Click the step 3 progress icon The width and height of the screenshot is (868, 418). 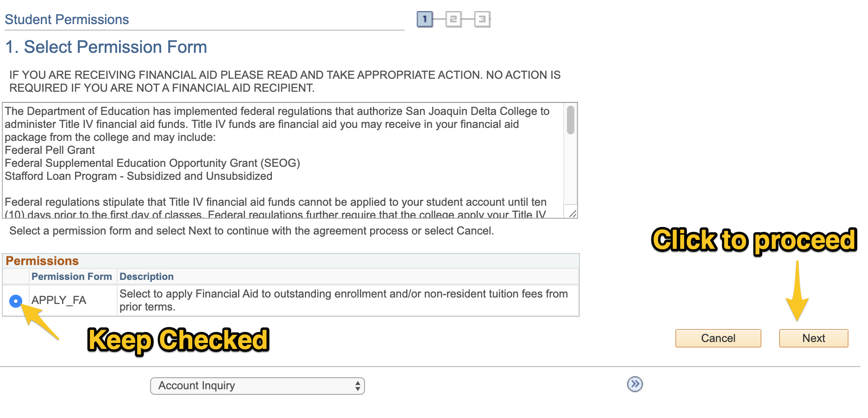(x=482, y=19)
